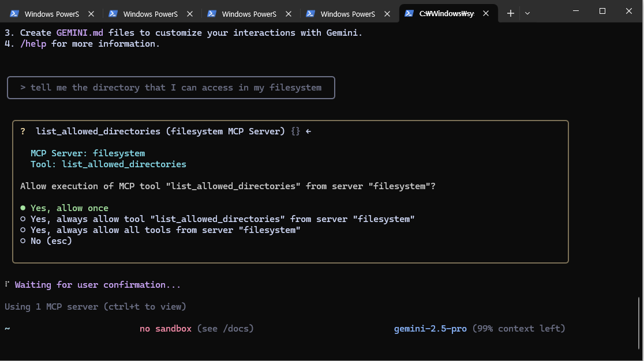Click "MCP Server: filesystem" line
Image resolution: width=644 pixels, height=361 pixels.
[x=88, y=153]
